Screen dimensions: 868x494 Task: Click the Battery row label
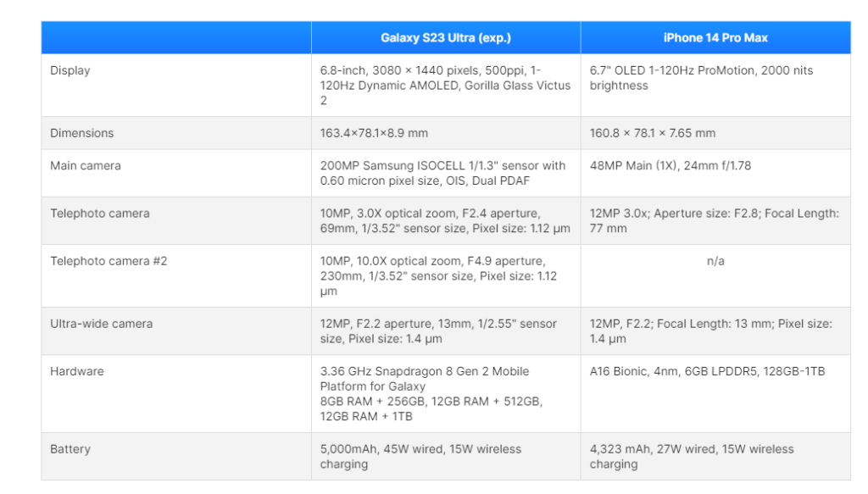click(70, 448)
